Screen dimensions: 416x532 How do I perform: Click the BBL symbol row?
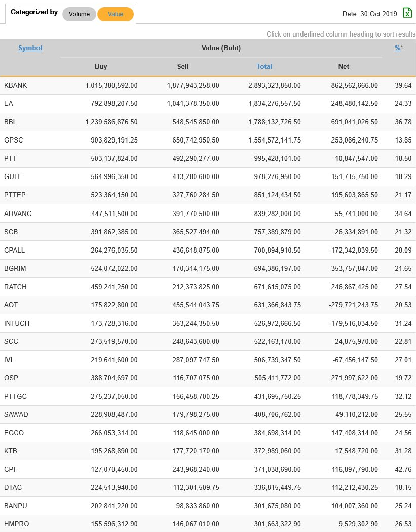tap(10, 122)
